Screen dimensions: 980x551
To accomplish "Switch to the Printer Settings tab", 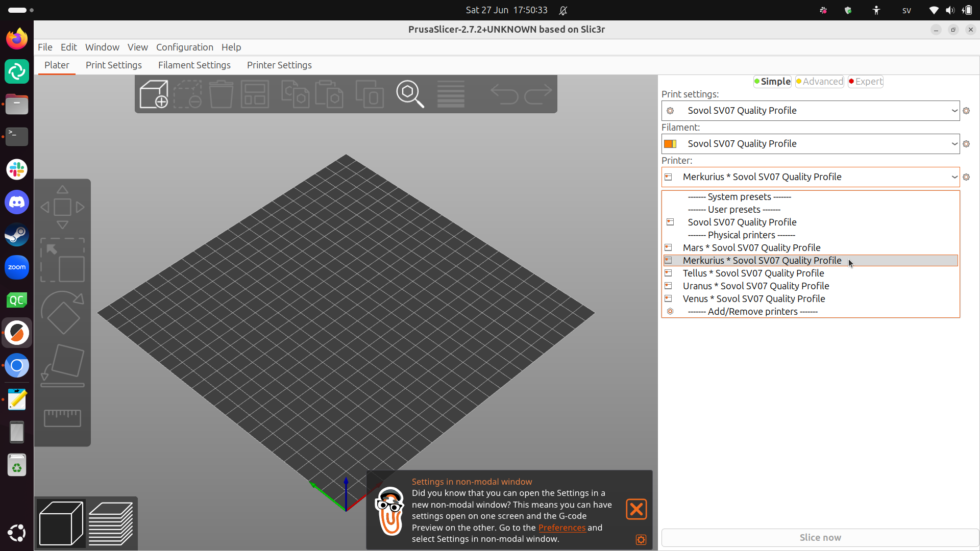I will click(279, 65).
